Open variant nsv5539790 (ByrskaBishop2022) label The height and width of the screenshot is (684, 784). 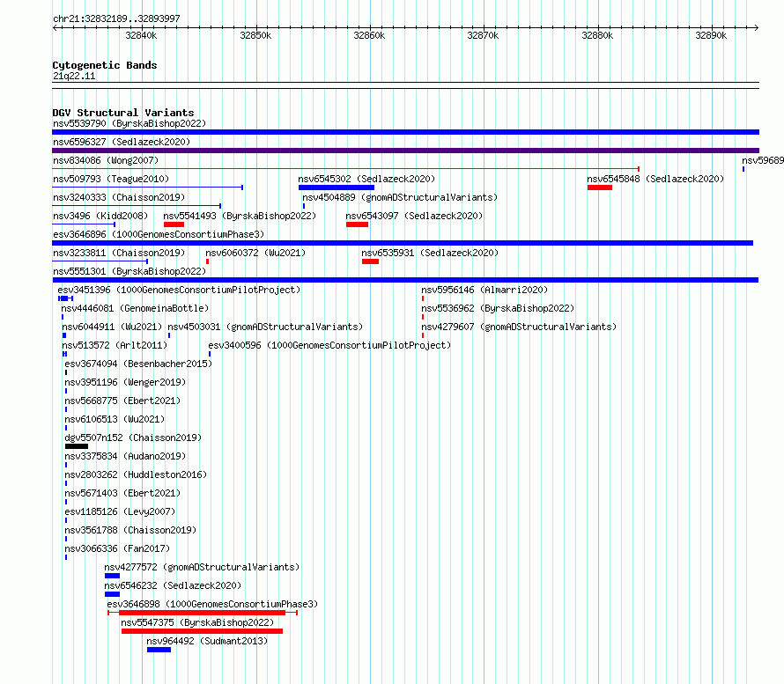pyautogui.click(x=129, y=123)
